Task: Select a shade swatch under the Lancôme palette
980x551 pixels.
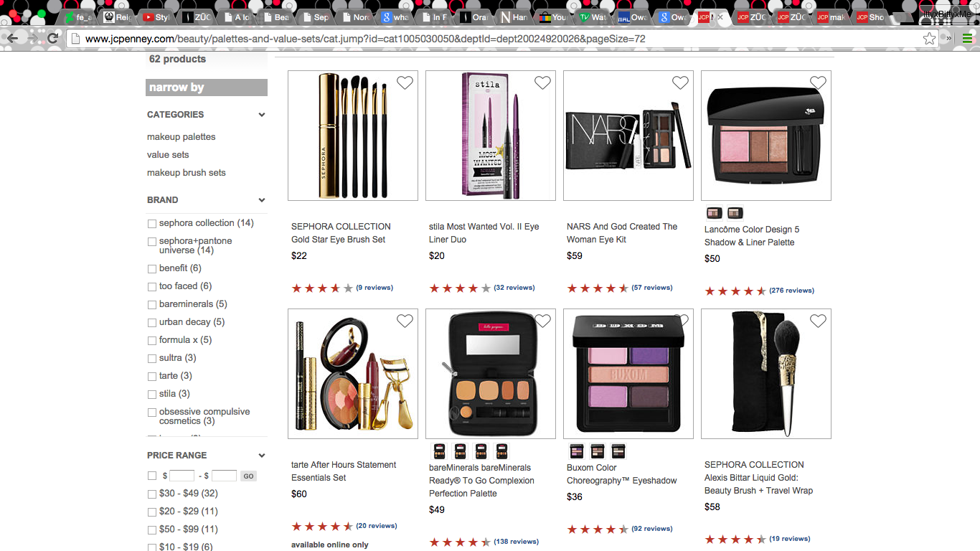Action: click(x=713, y=213)
